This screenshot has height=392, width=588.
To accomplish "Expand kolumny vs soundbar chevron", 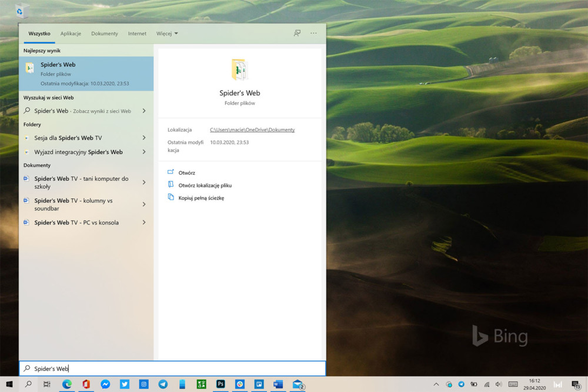I will pyautogui.click(x=144, y=204).
